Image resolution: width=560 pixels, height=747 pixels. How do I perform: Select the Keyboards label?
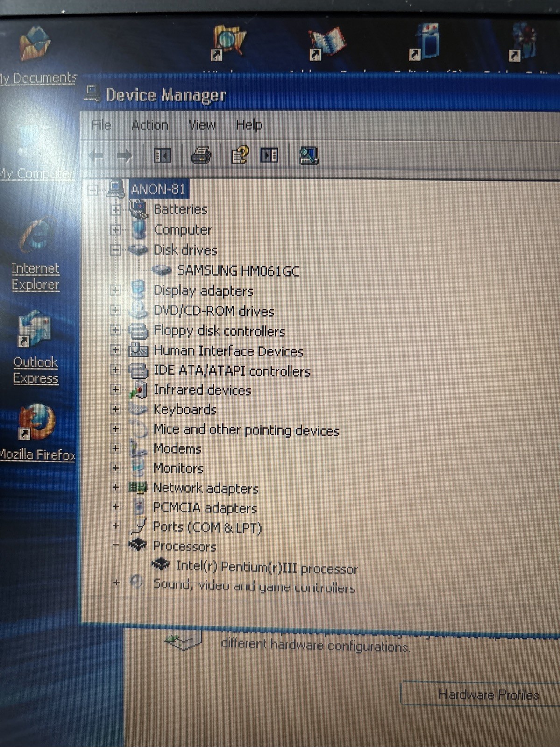pos(185,410)
